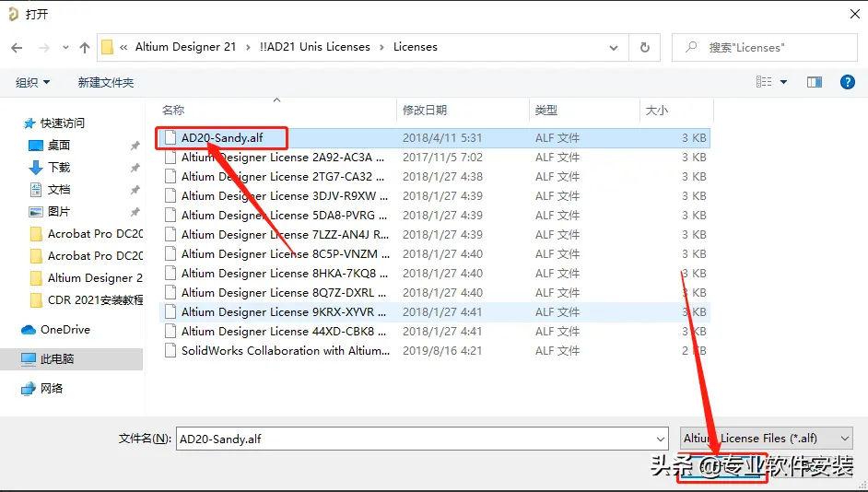Open the first Acrobat Pro DC folder
This screenshot has width=868, height=492.
(86, 233)
